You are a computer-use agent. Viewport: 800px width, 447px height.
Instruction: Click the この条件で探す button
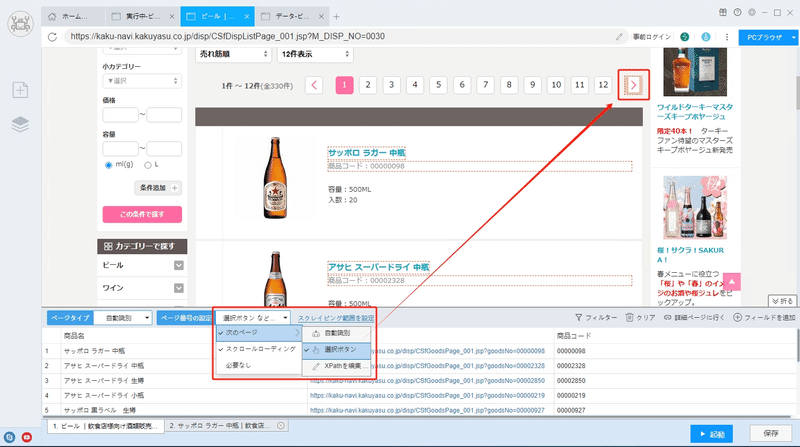pyautogui.click(x=142, y=214)
